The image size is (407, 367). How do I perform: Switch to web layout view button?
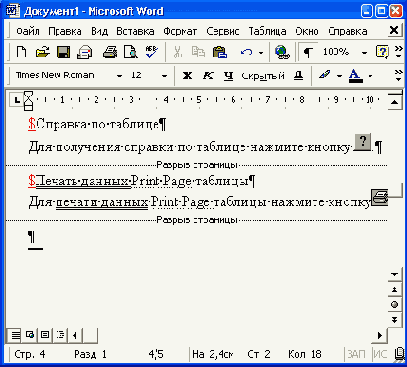(x=30, y=335)
